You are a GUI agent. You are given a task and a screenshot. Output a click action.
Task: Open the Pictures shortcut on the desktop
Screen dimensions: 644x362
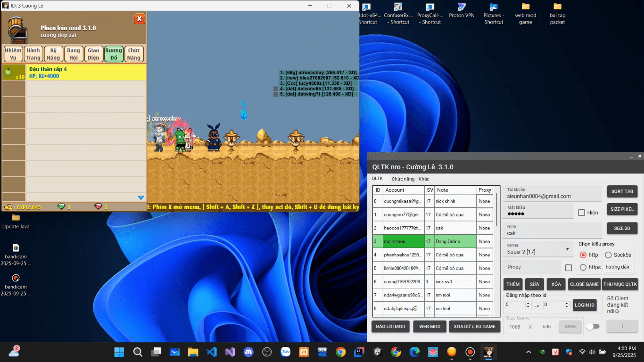coord(494,13)
